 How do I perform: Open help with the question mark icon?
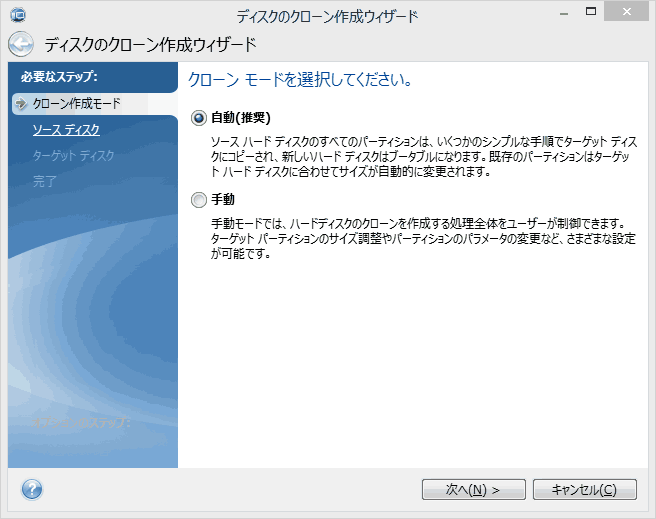[32, 489]
